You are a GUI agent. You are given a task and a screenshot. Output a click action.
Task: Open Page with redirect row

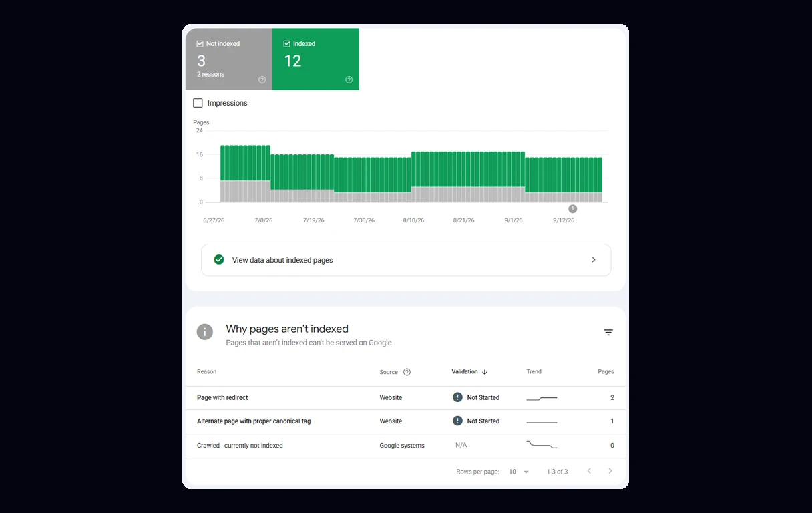[405, 398]
